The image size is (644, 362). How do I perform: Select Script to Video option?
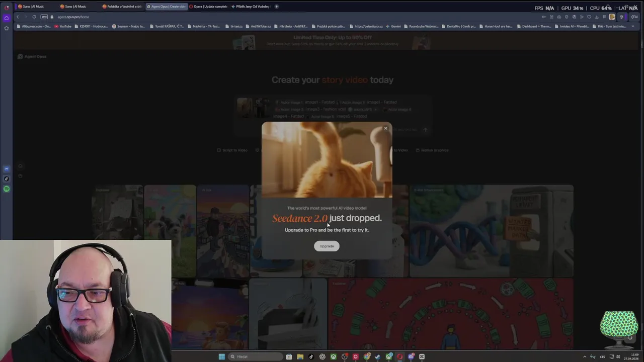click(232, 150)
